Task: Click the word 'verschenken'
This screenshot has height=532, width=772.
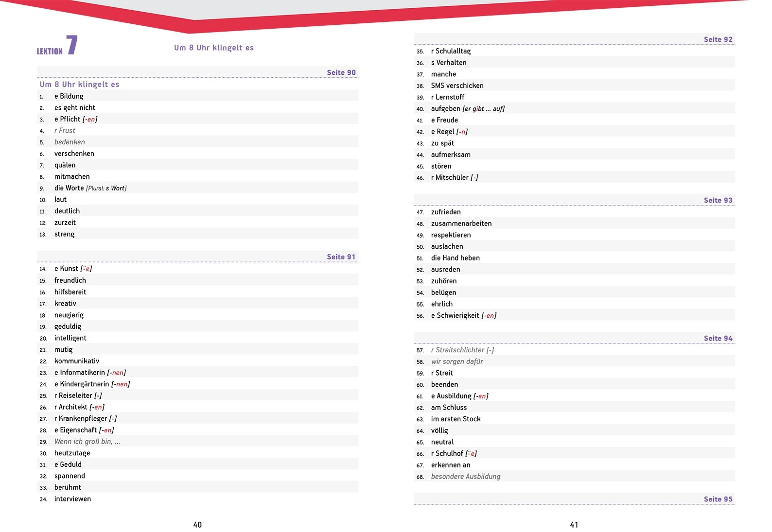Action: click(x=74, y=154)
